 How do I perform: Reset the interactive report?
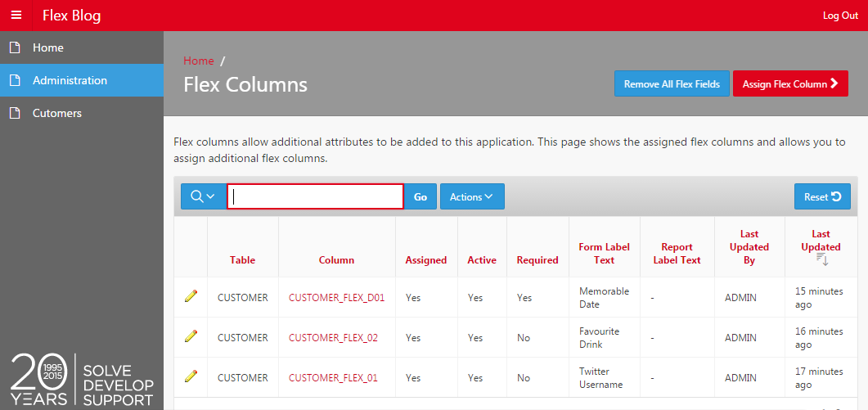click(x=822, y=196)
